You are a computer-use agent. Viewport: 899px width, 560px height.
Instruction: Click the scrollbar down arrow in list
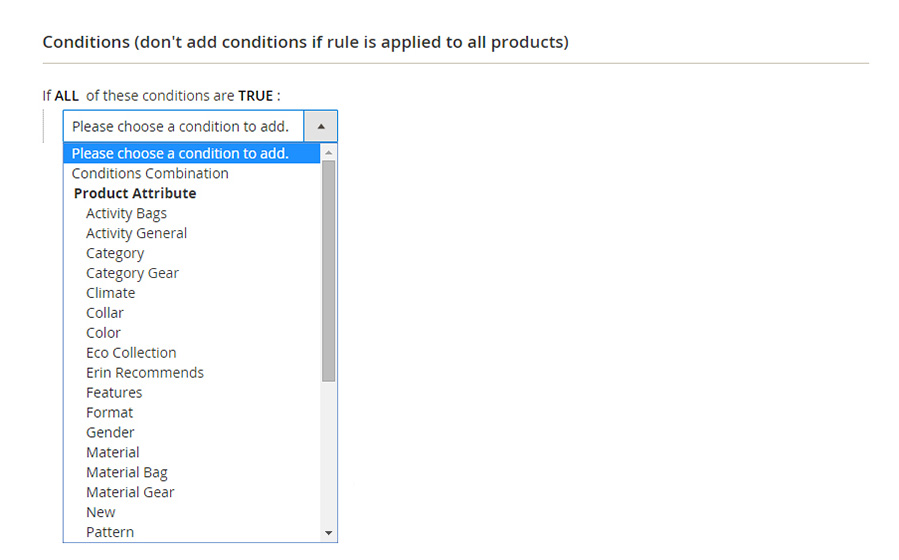(x=328, y=533)
